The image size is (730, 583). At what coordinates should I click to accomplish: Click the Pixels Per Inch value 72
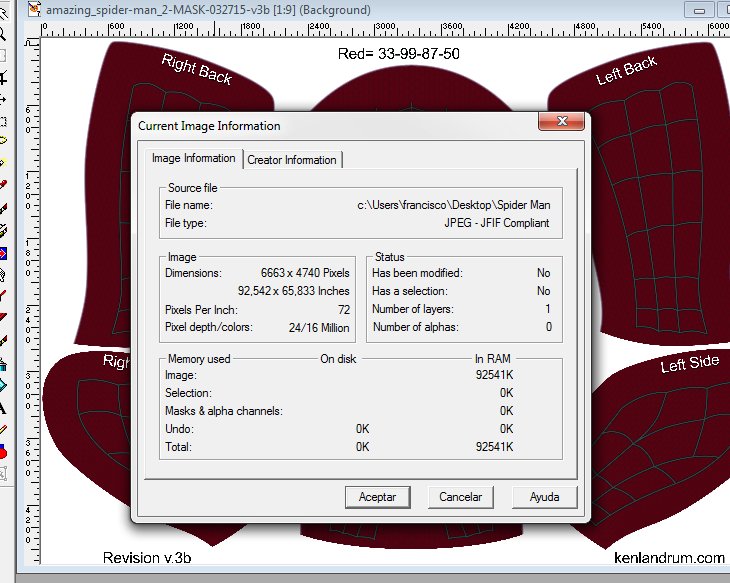[x=344, y=310]
